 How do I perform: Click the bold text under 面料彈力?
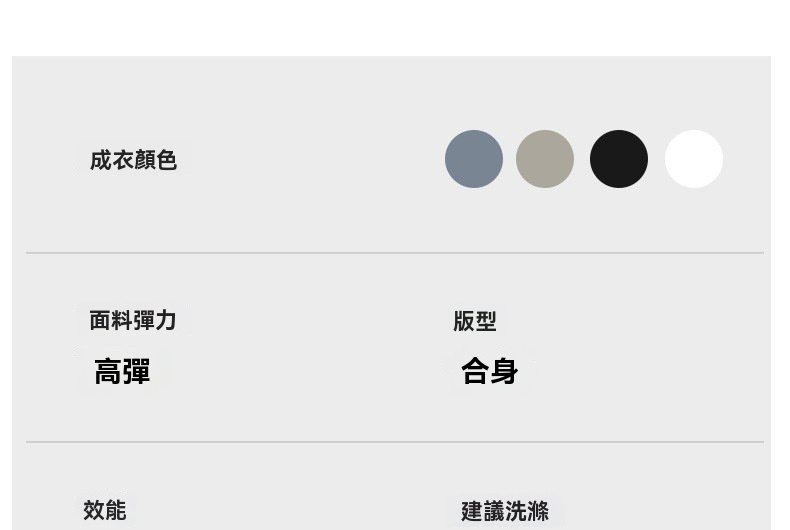pyautogui.click(x=122, y=372)
